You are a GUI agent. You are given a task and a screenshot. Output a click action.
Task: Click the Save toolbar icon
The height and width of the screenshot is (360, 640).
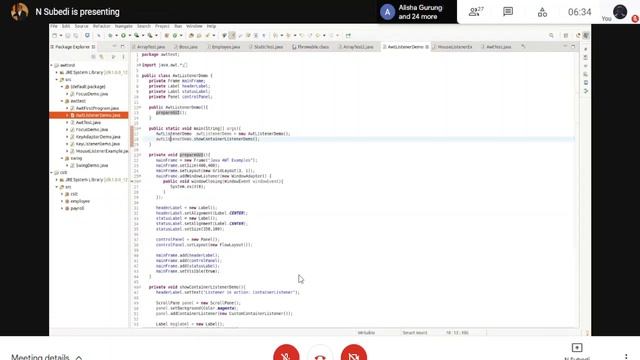[68, 36]
